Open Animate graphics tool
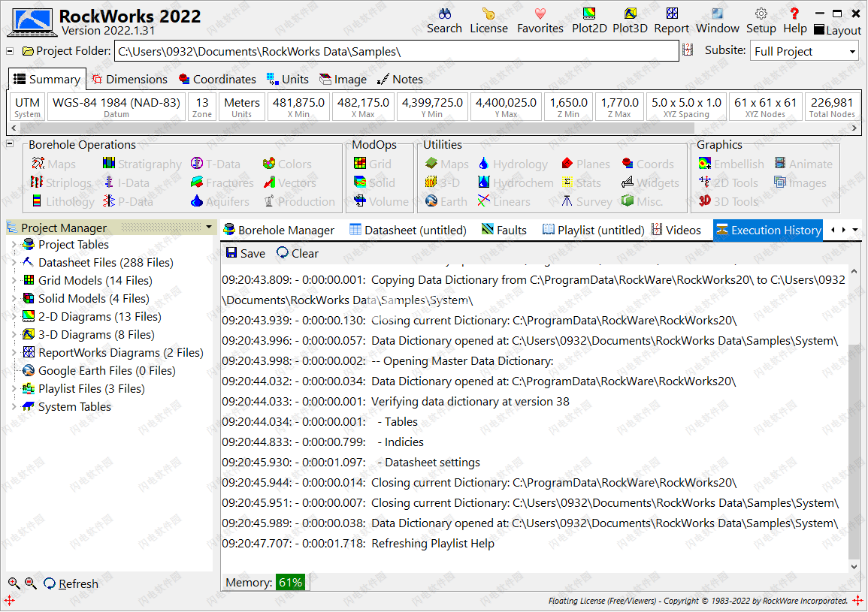Image resolution: width=868 pixels, height=612 pixels. click(x=804, y=164)
